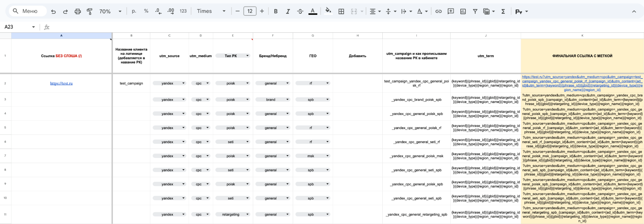Open the fill color picker
This screenshot has width=644, height=224.
point(328,11)
